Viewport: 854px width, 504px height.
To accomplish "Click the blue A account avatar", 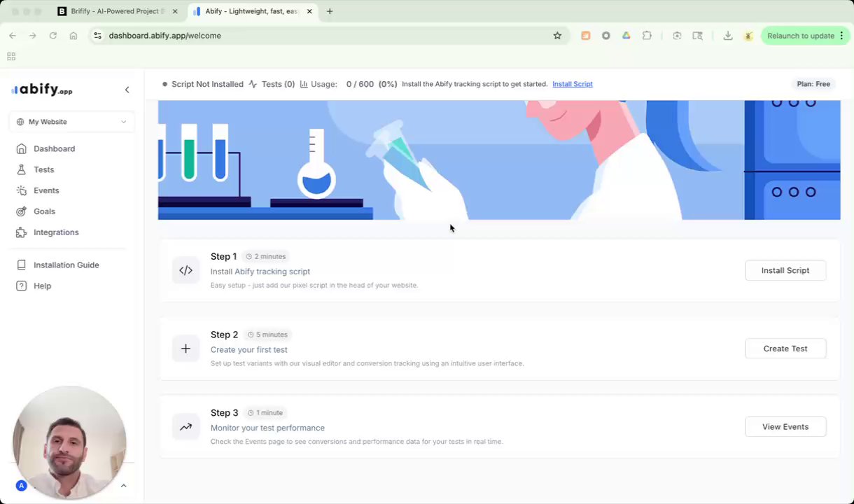I will pyautogui.click(x=21, y=486).
